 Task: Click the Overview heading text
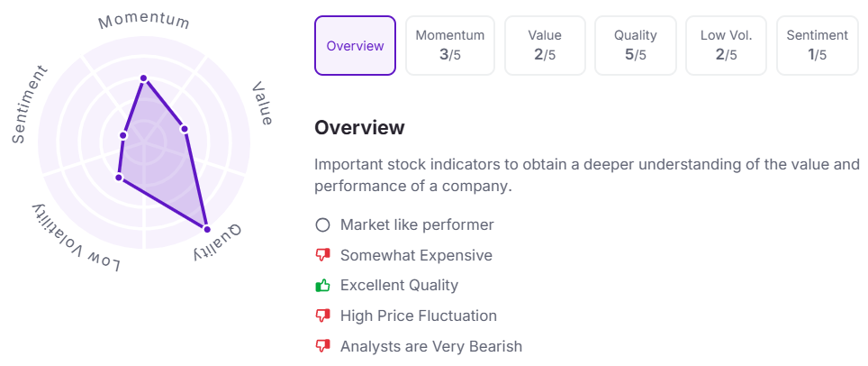tap(359, 128)
